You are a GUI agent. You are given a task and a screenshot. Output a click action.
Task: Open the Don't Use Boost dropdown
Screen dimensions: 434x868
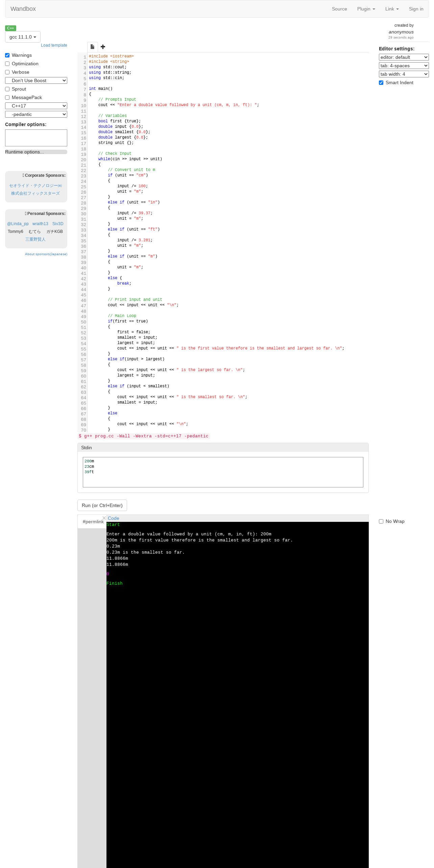click(36, 80)
